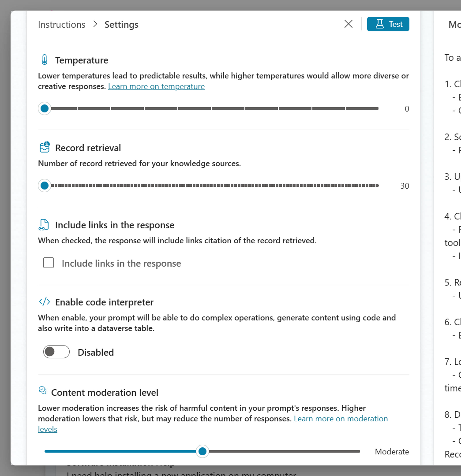Open the Learn more on moderation levels link
This screenshot has width=461, height=476.
340,418
